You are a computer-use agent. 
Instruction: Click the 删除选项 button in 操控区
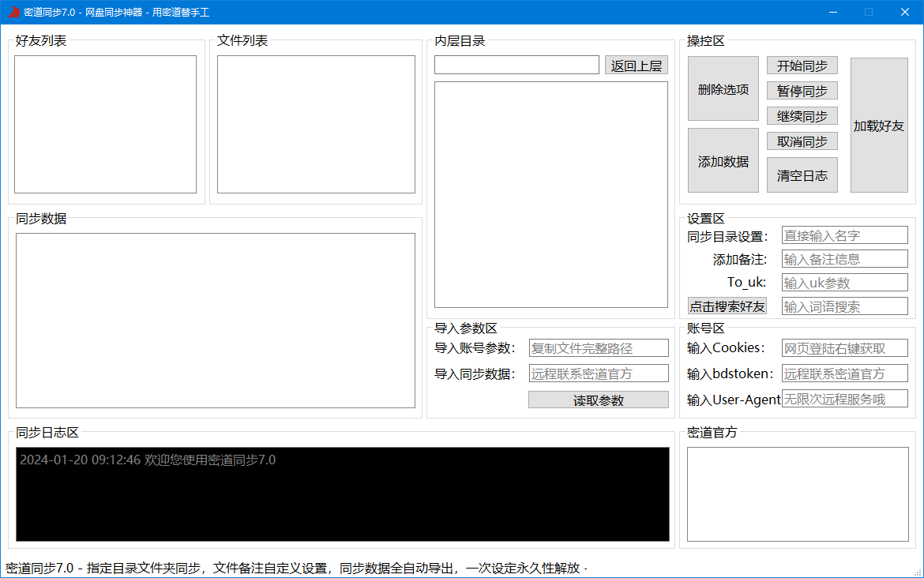(x=723, y=89)
